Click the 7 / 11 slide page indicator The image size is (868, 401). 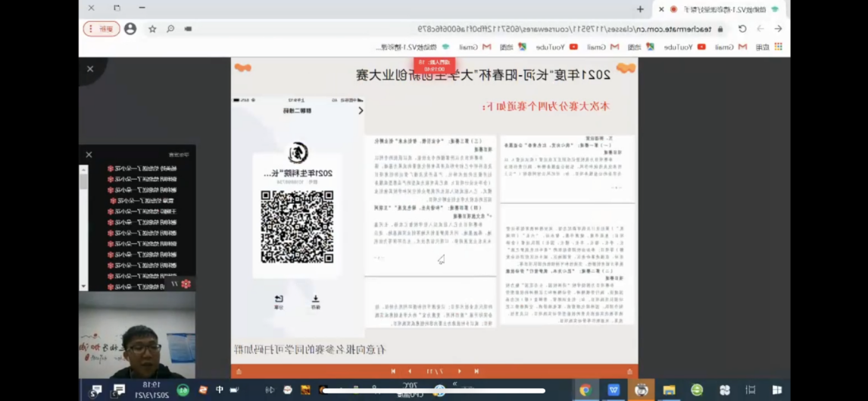click(x=435, y=371)
